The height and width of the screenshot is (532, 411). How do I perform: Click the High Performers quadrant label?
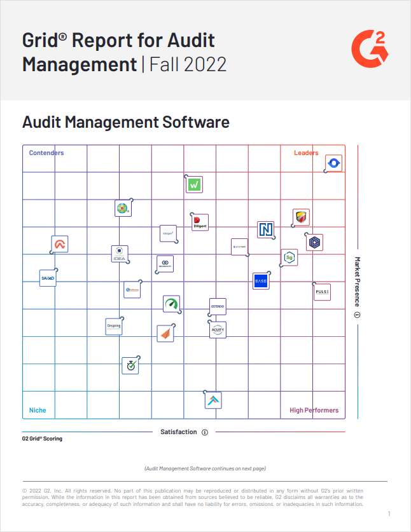click(x=314, y=410)
